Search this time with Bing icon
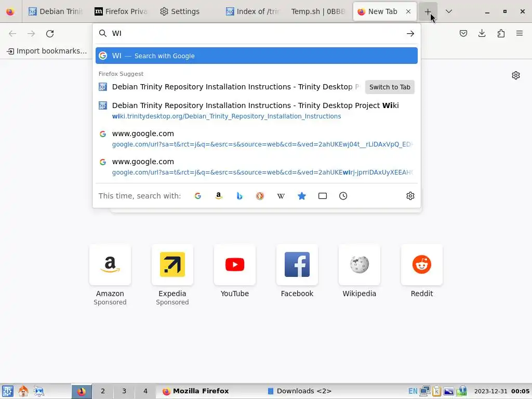 click(240, 196)
